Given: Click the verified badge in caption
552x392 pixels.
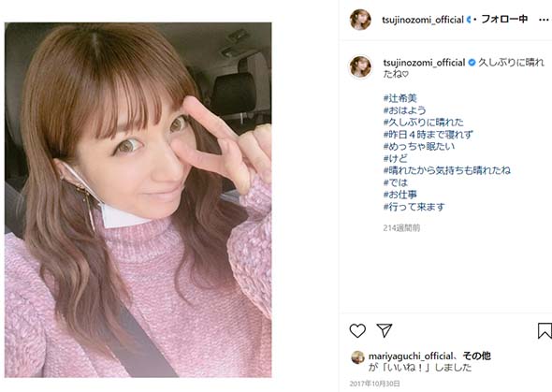Looking at the screenshot, I should tap(472, 63).
